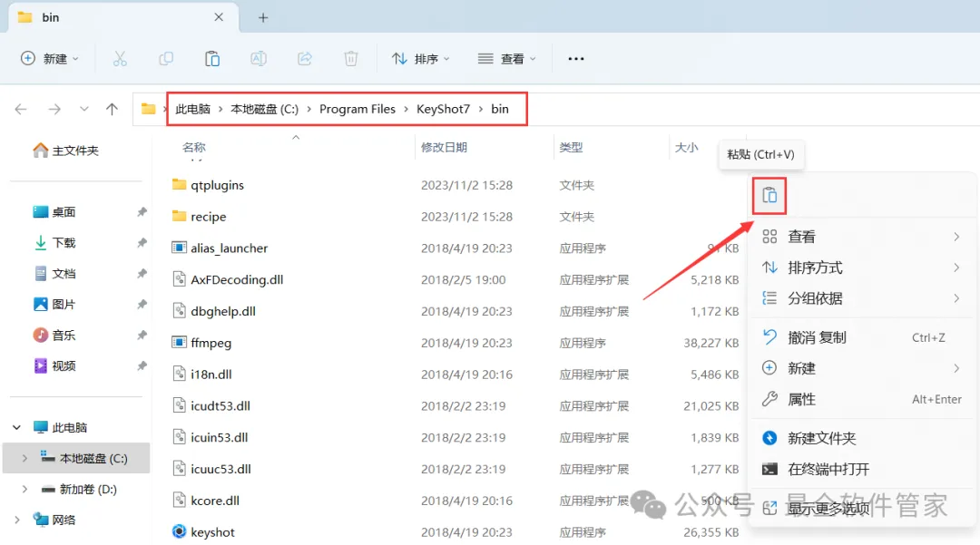Choose 撤消 复制 in context menu
This screenshot has height=545, width=980.
coord(862,337)
